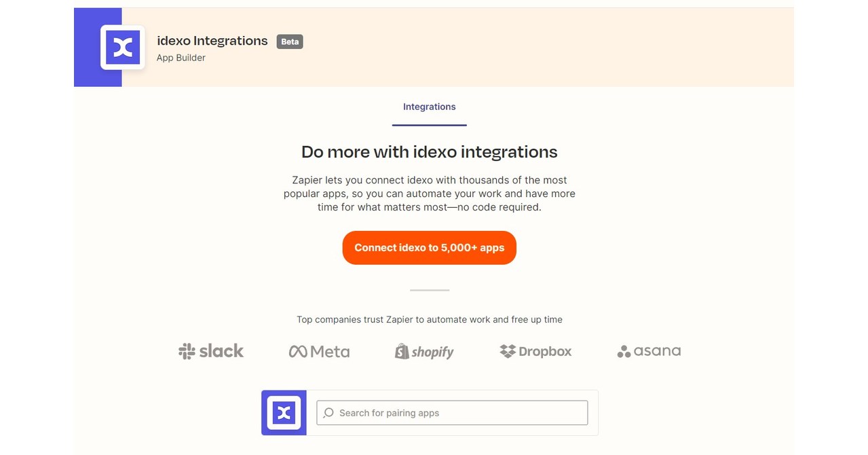Switch to the Integrations tab
Image resolution: width=868 pixels, height=455 pixels.
click(429, 107)
